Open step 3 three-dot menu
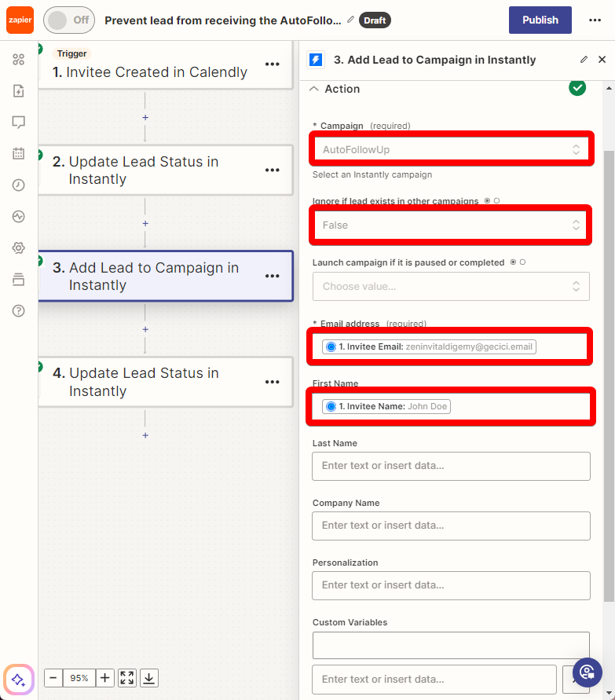Viewport: 615px width, 700px height. (x=272, y=276)
